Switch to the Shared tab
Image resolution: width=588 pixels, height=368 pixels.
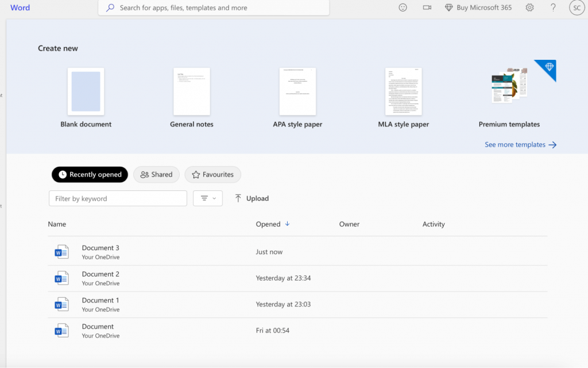click(156, 175)
